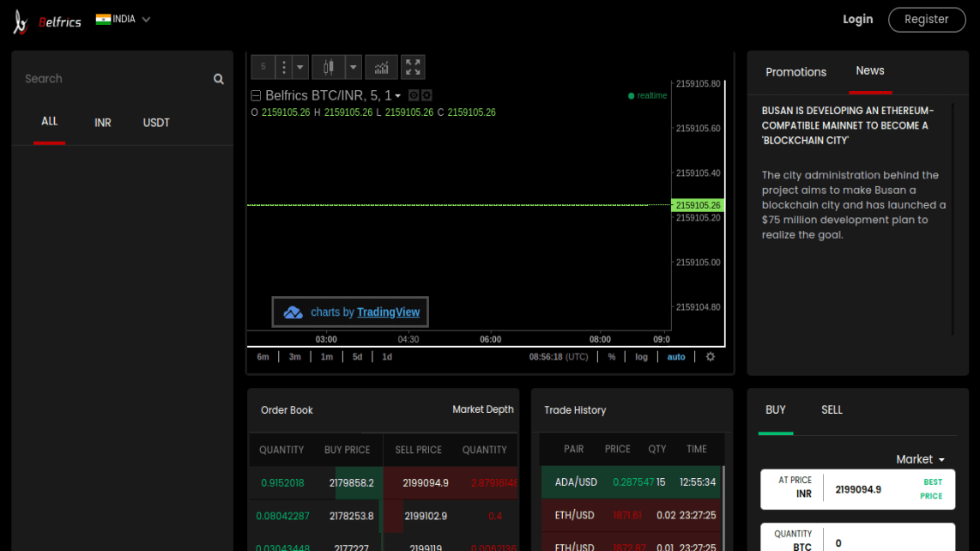Select the SELL tab

tap(832, 409)
